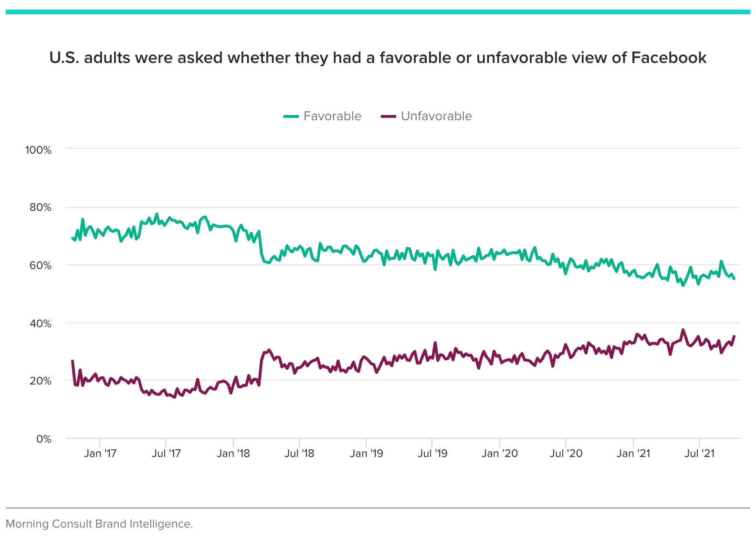Select the Jan '20 x-axis label
Screen dimensions: 756x540
click(x=500, y=453)
